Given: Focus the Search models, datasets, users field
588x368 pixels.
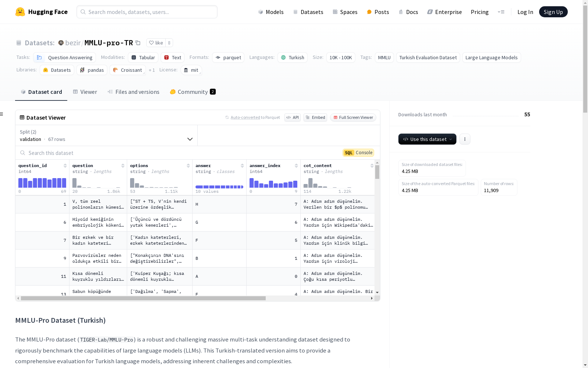Looking at the screenshot, I should [147, 12].
